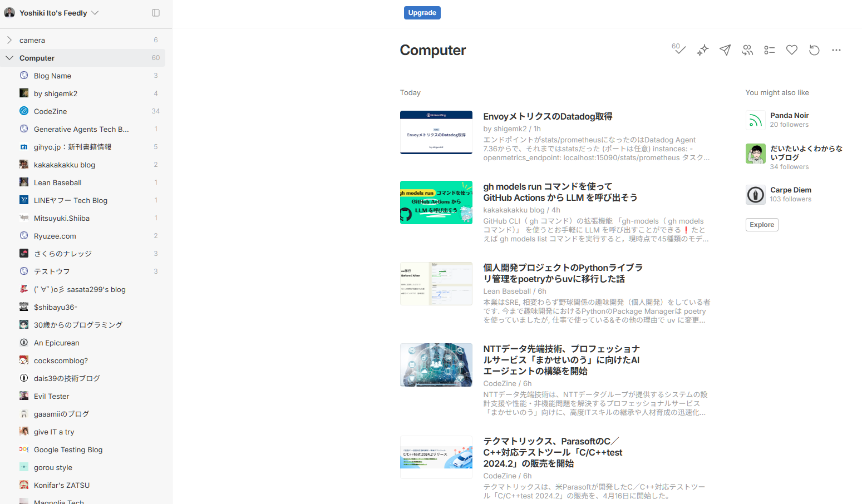Image resolution: width=862 pixels, height=504 pixels.
Task: Click the gihyo.jp favicon in sidebar
Action: tap(24, 147)
